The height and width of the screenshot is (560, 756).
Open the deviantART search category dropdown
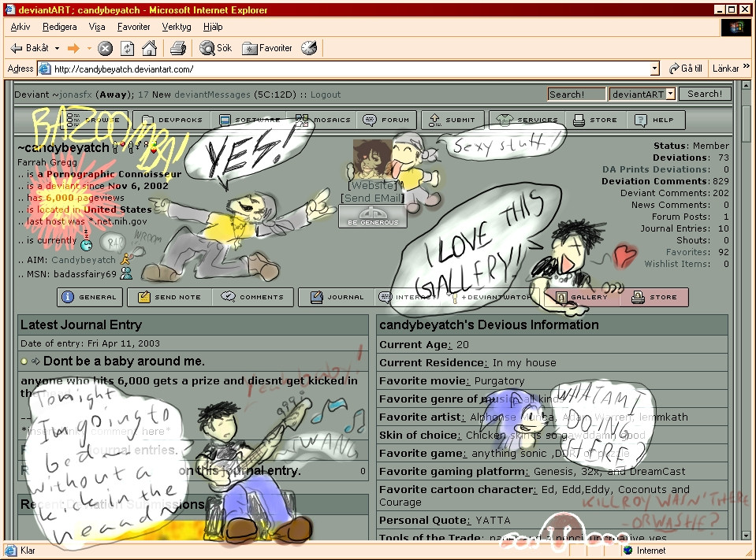pos(670,94)
